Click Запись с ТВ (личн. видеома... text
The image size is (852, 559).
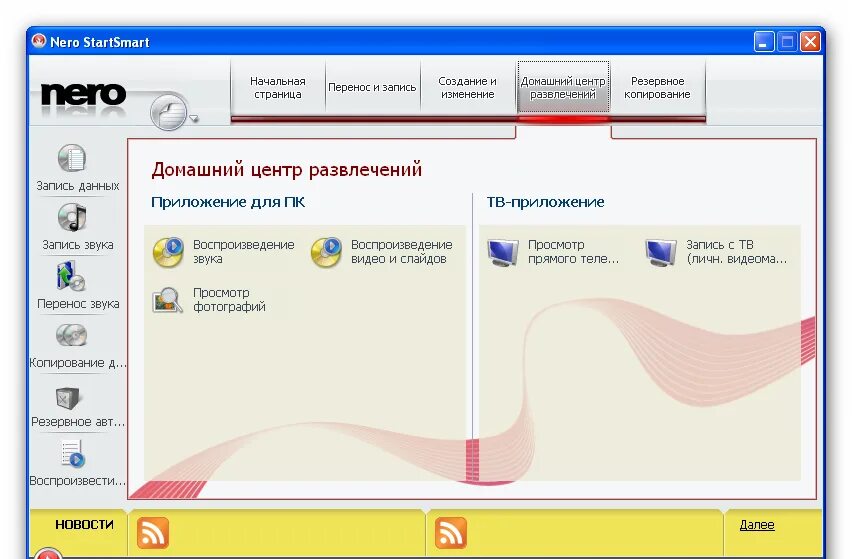click(736, 252)
